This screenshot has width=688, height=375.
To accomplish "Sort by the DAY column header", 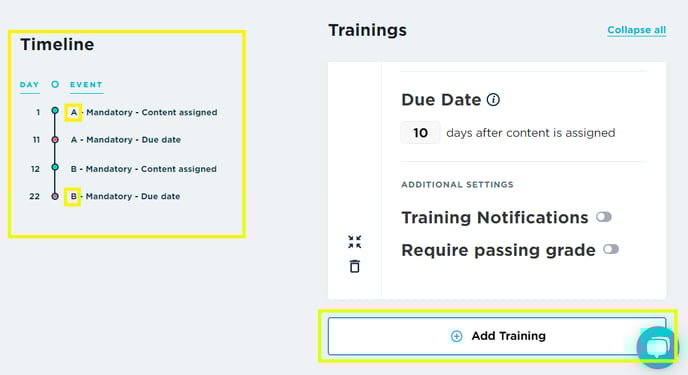I will 29,85.
